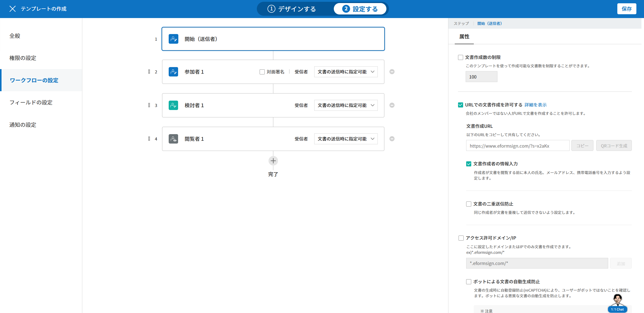Click minus icon beside 閲覧者 1 step

(392, 139)
